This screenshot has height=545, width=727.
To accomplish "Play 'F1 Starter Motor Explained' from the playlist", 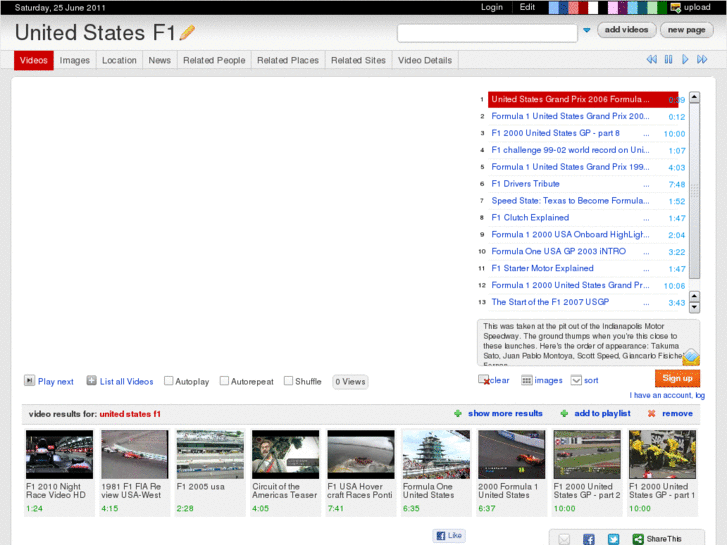I will click(542, 268).
